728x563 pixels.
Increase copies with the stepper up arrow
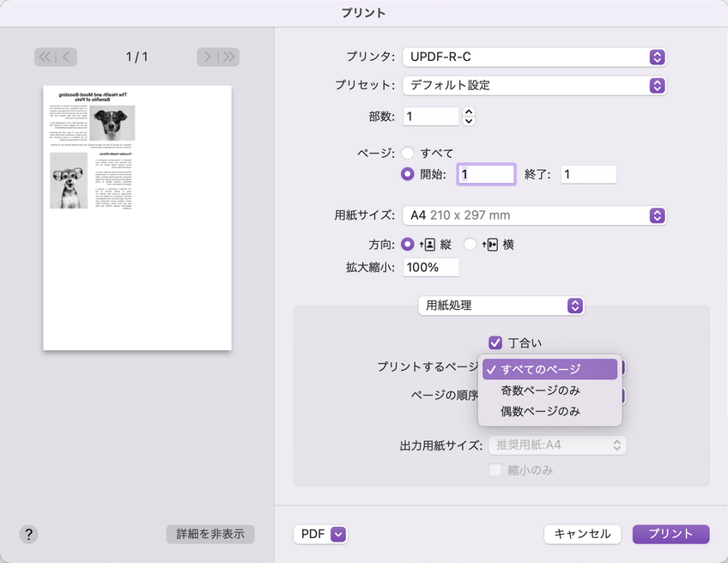[x=468, y=111]
